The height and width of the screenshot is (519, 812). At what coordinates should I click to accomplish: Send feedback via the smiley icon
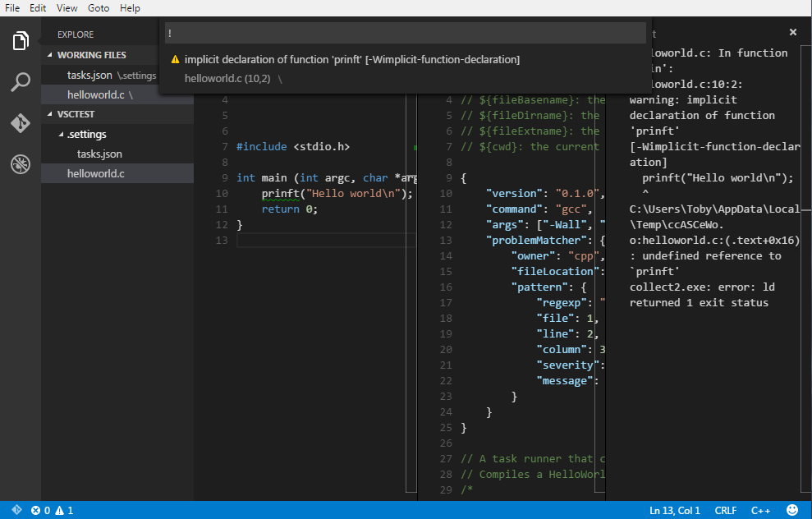point(791,510)
